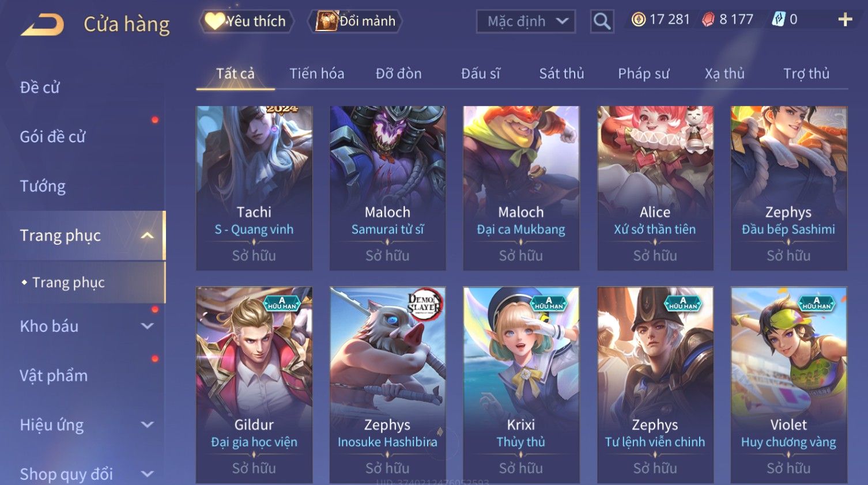Viewport: 868px width, 485px height.
Task: Switch to the Sát thủ tab
Action: point(561,74)
